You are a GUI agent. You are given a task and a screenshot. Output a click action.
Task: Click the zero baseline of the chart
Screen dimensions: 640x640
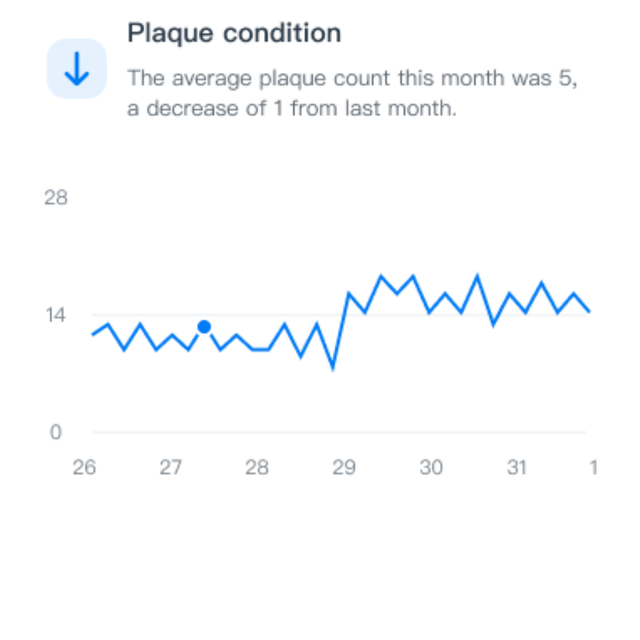340,432
